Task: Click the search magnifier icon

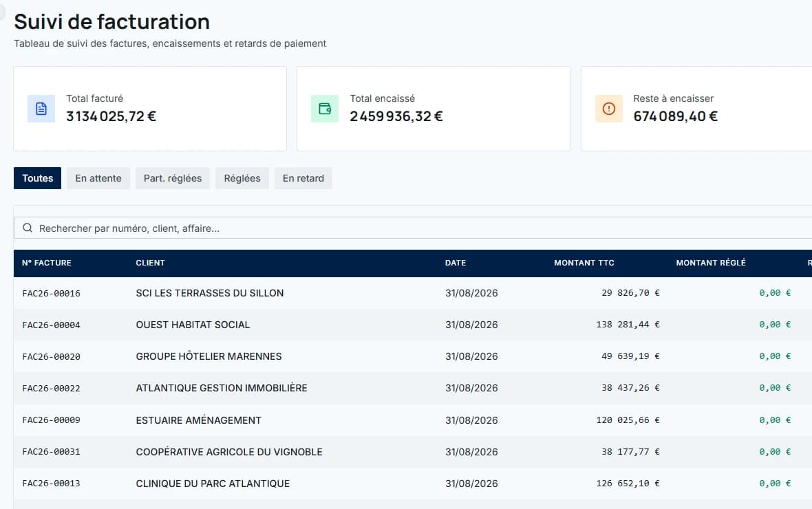Action: [28, 228]
